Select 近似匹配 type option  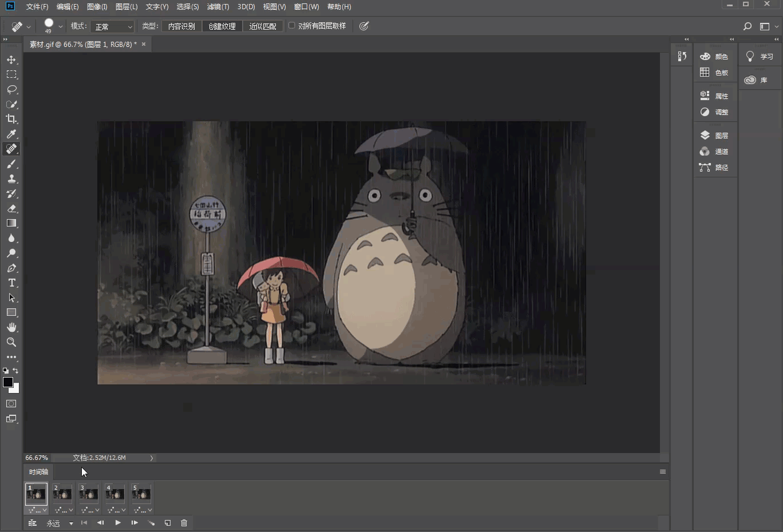[x=263, y=26]
